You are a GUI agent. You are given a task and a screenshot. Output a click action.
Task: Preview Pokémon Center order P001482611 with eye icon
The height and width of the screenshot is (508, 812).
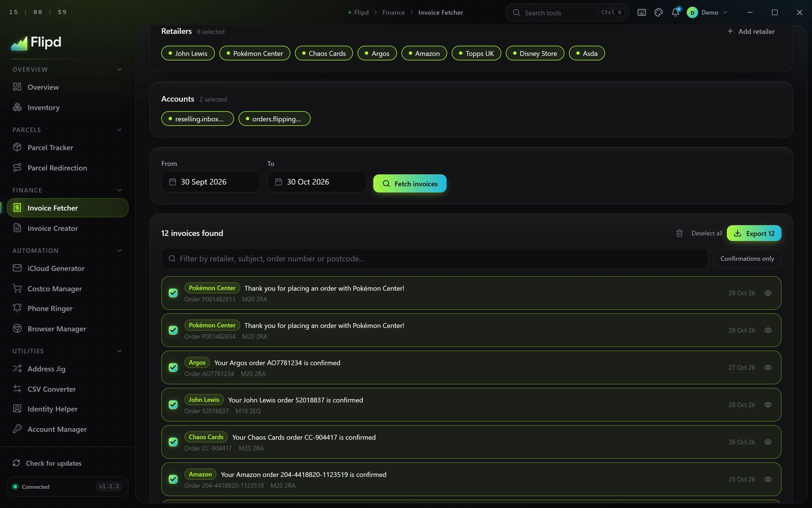[768, 293]
